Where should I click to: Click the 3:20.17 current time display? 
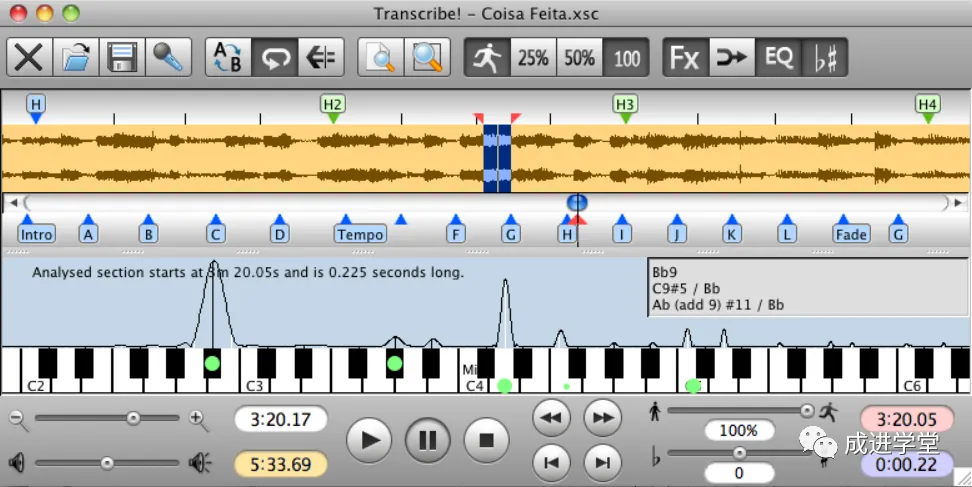click(281, 419)
